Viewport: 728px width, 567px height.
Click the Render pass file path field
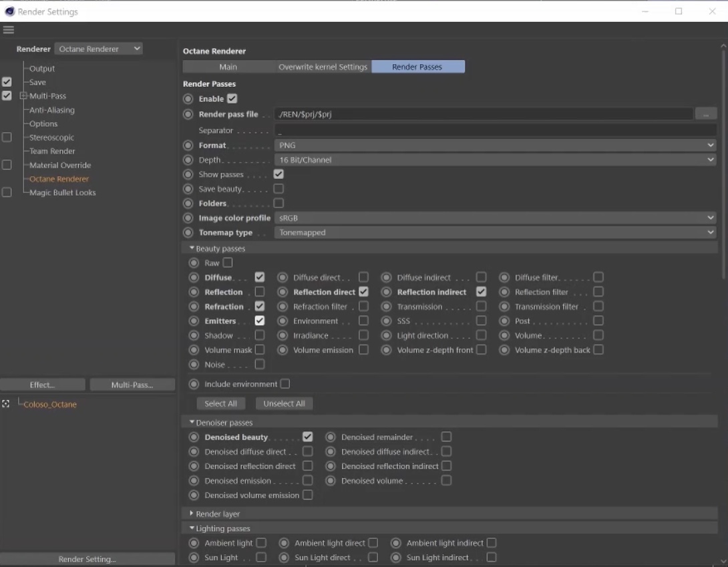point(484,114)
